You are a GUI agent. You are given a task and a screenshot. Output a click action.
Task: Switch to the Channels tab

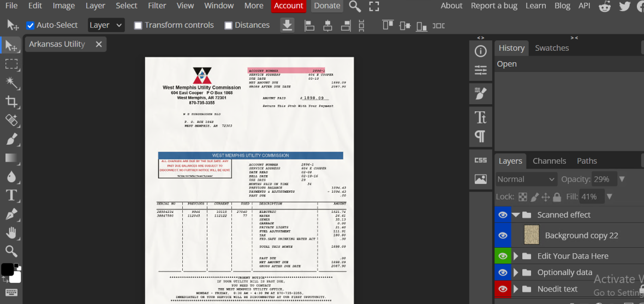tap(549, 161)
